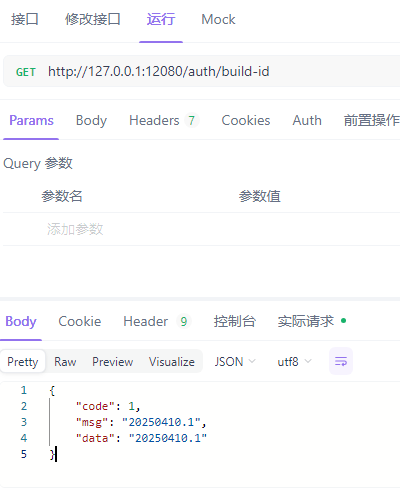This screenshot has width=400, height=494.
Task: Show the request Headers tab
Action: pos(164,121)
